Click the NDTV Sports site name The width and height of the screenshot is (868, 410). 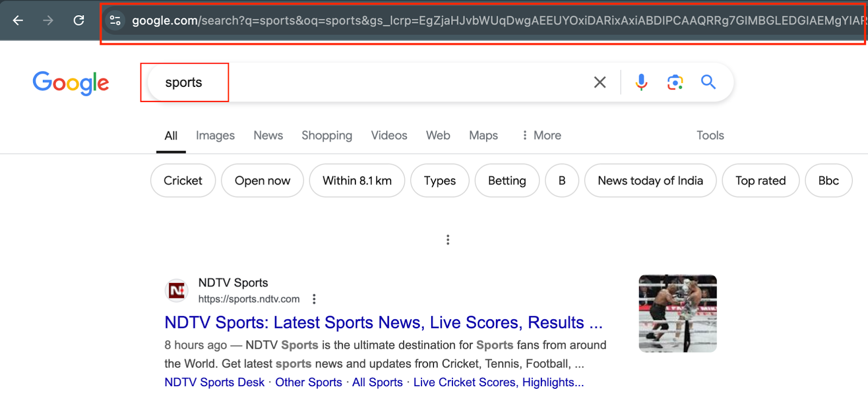tap(233, 283)
